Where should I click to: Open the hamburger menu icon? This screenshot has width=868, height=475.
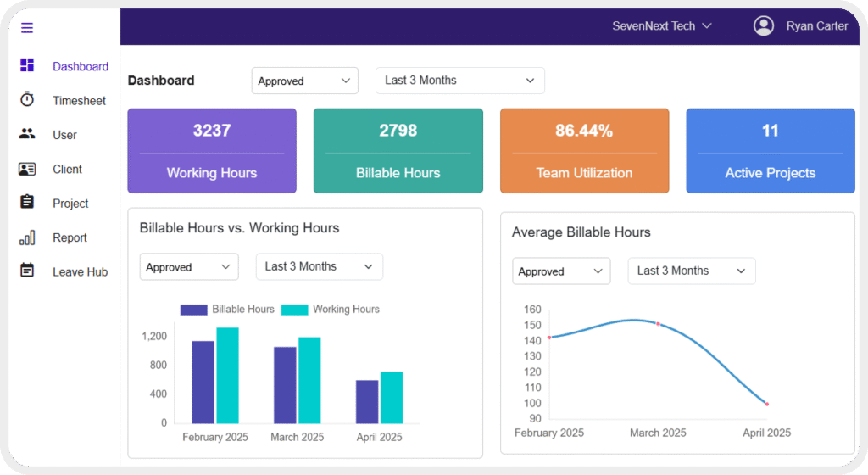(x=27, y=28)
